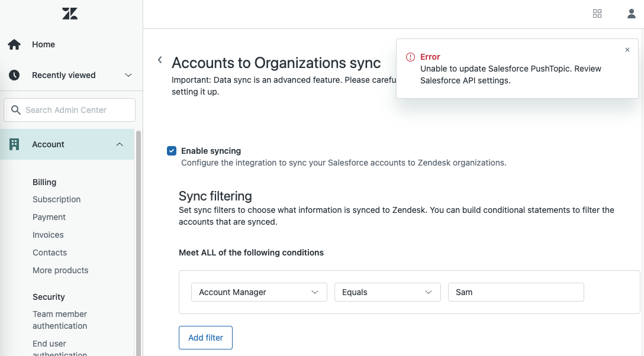The image size is (644, 356).
Task: Open Team member authentication settings
Action: [x=60, y=320]
